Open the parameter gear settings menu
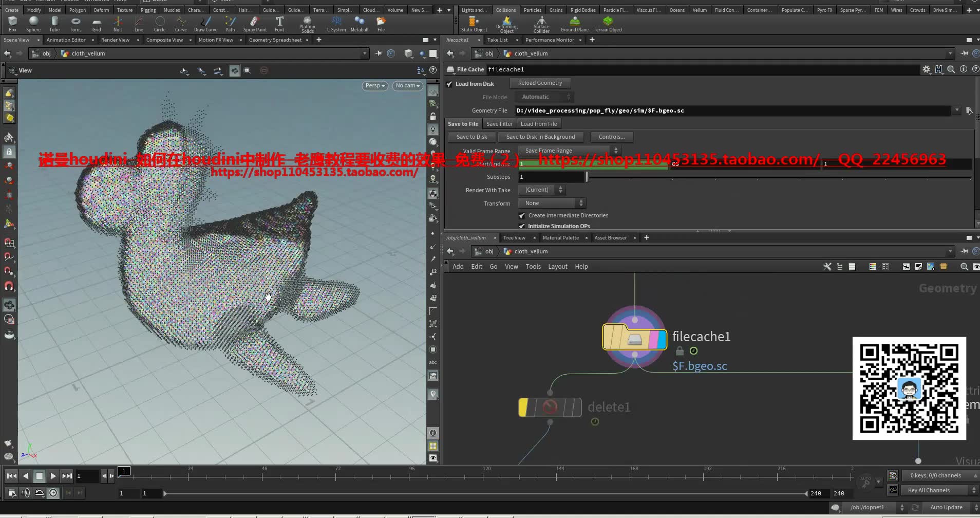 tap(926, 69)
